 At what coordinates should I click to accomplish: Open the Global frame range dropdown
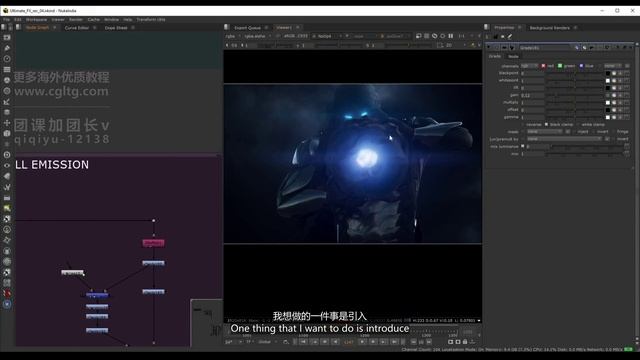click(x=267, y=342)
